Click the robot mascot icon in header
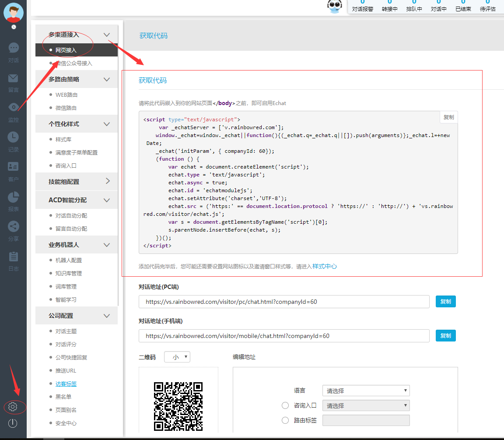The width and height of the screenshot is (504, 440). (335, 7)
